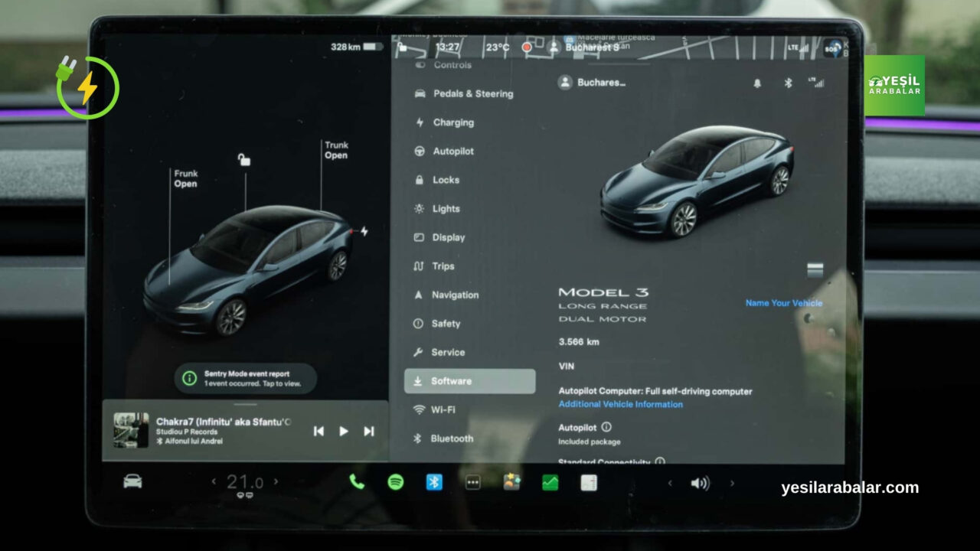This screenshot has height=551, width=980.
Task: Skip to the previous track
Action: point(318,431)
